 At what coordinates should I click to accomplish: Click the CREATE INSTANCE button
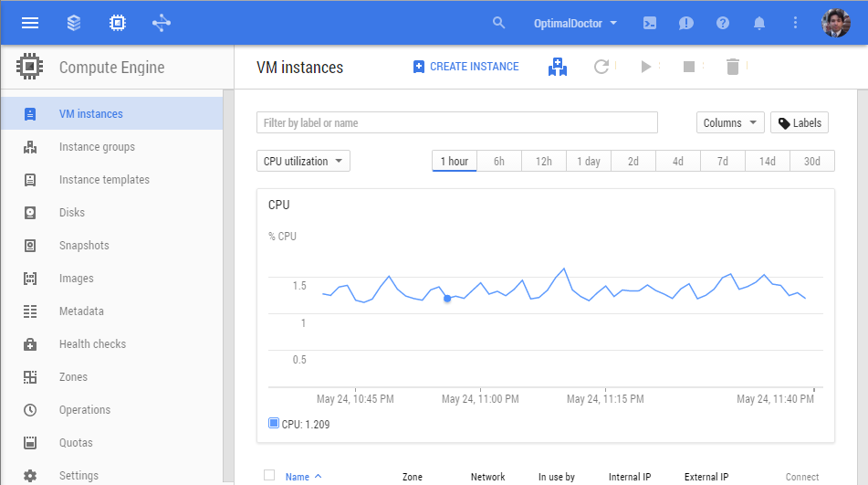[x=466, y=67]
